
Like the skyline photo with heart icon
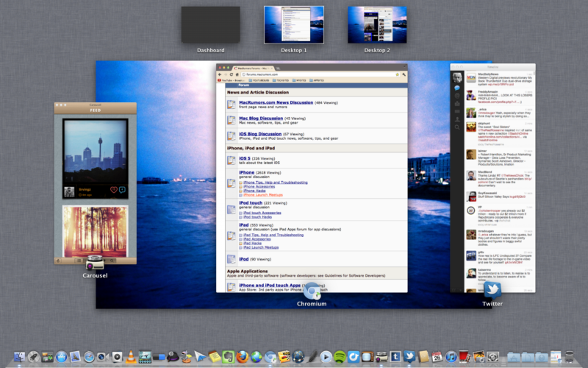pyautogui.click(x=114, y=190)
